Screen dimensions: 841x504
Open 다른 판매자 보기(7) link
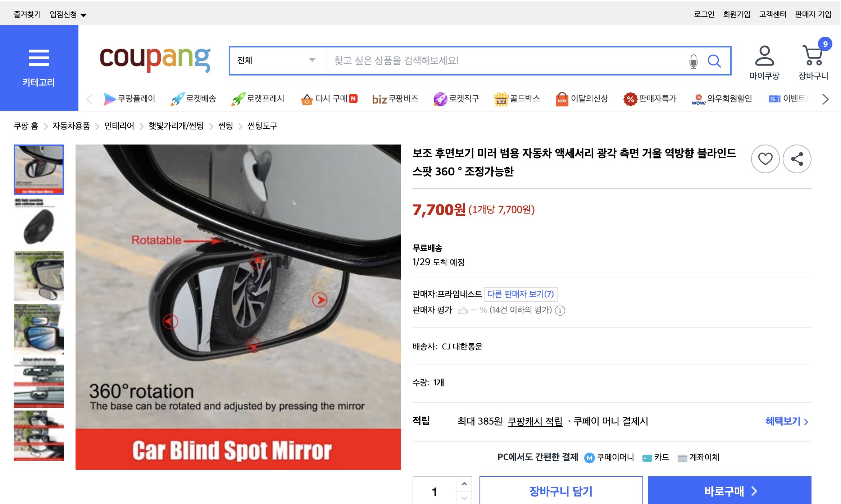point(520,294)
